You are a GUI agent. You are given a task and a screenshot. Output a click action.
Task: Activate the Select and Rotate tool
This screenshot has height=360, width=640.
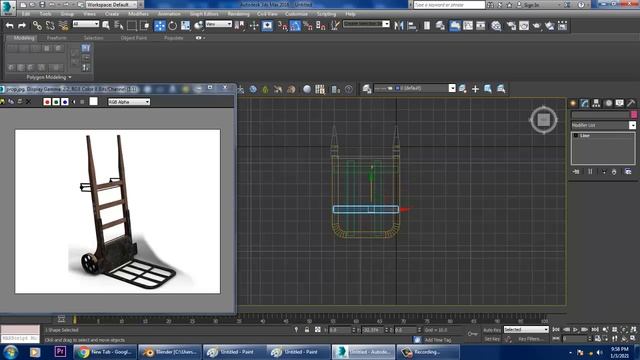click(173, 26)
